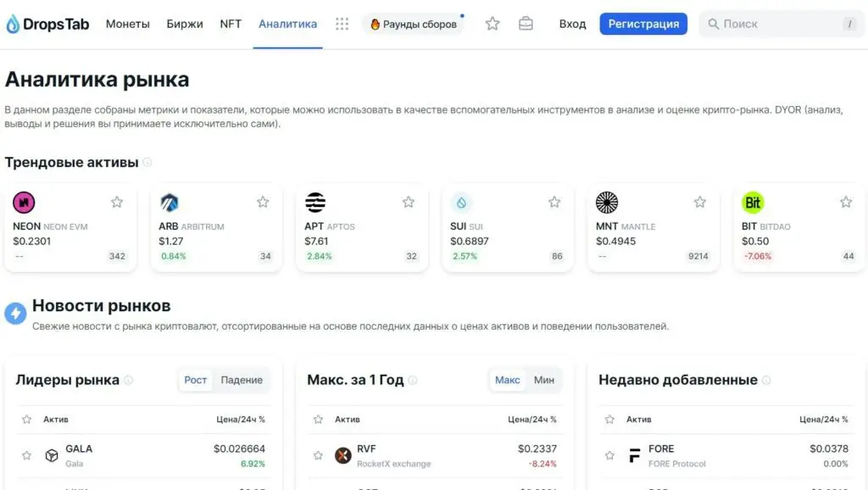
Task: Star the GALA row in Лидеры рынка
Action: pos(26,456)
